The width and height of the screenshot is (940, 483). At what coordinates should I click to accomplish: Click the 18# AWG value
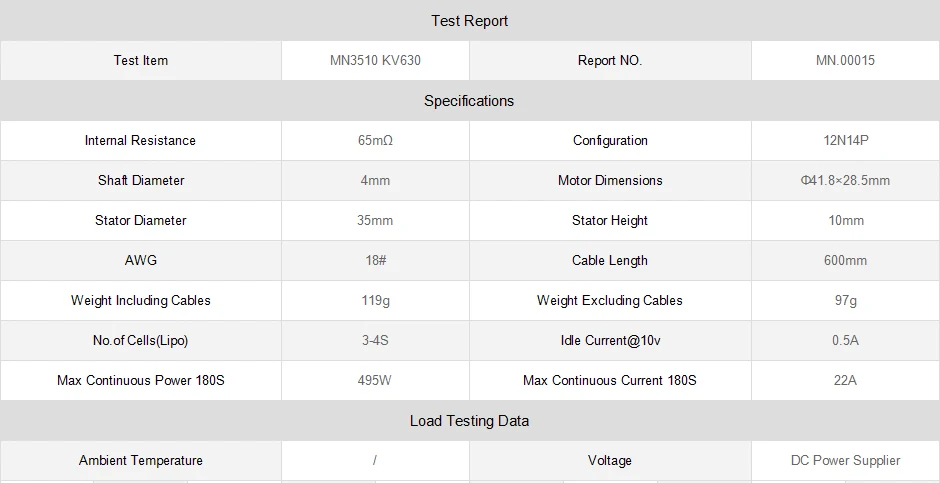[375, 261]
